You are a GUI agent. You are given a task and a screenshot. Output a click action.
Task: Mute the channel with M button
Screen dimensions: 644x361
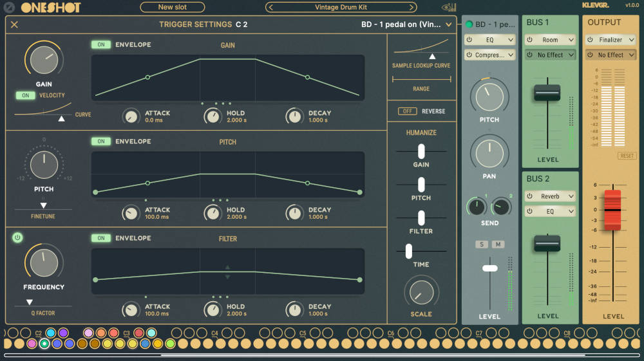pos(498,245)
